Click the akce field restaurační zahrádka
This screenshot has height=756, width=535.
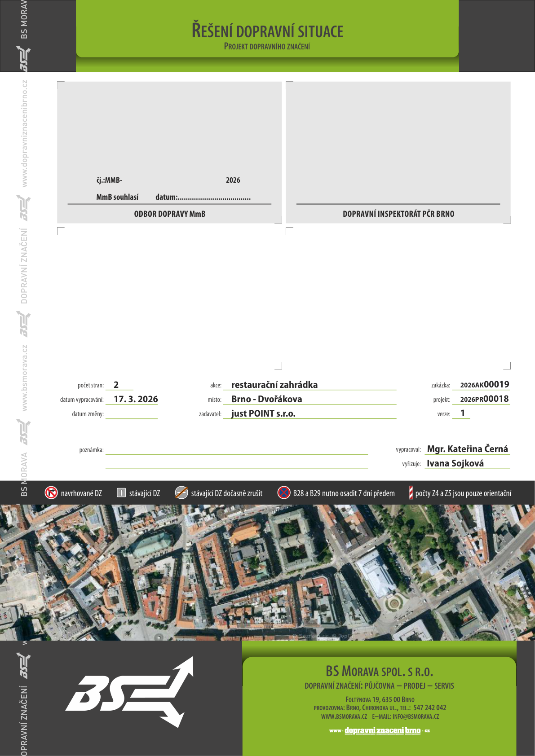tap(310, 385)
